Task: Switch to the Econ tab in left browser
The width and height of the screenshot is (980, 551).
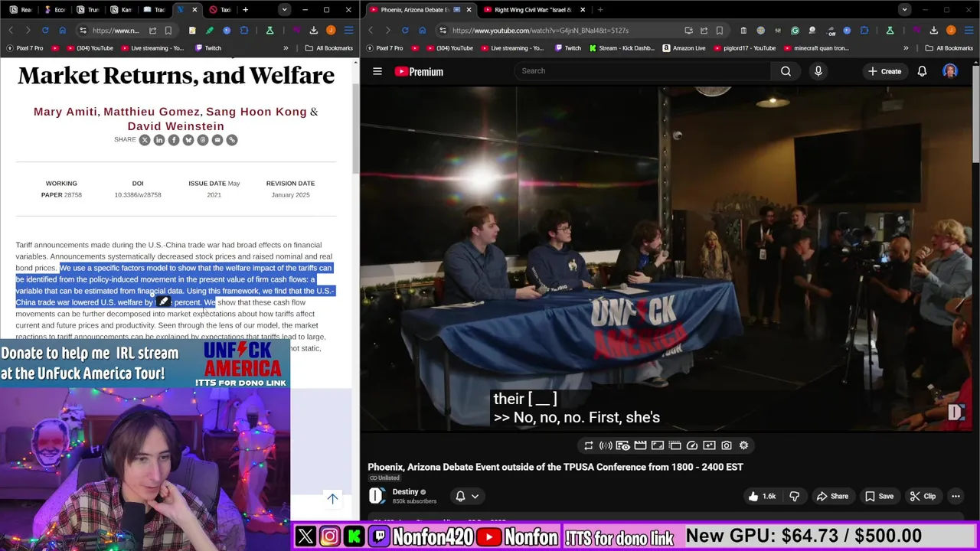Action: click(x=54, y=10)
